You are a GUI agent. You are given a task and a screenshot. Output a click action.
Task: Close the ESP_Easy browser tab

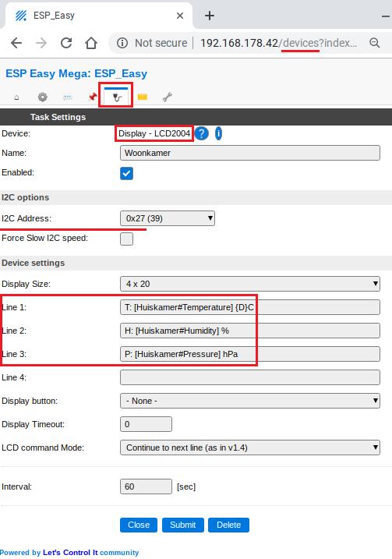click(180, 16)
